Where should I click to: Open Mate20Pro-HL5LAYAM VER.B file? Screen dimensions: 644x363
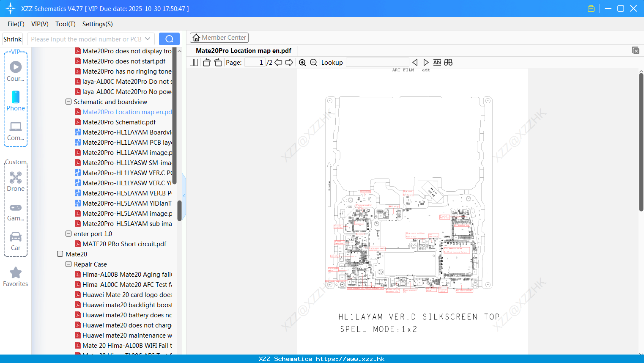click(123, 193)
